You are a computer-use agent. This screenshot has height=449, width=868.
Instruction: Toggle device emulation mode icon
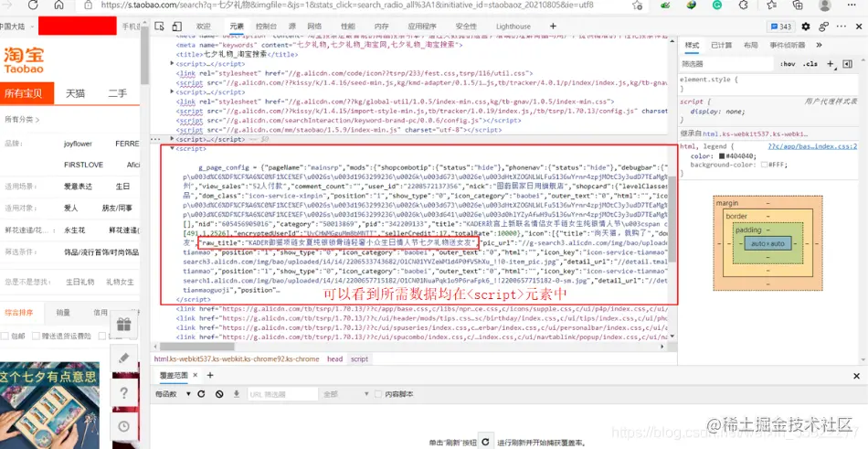click(176, 27)
